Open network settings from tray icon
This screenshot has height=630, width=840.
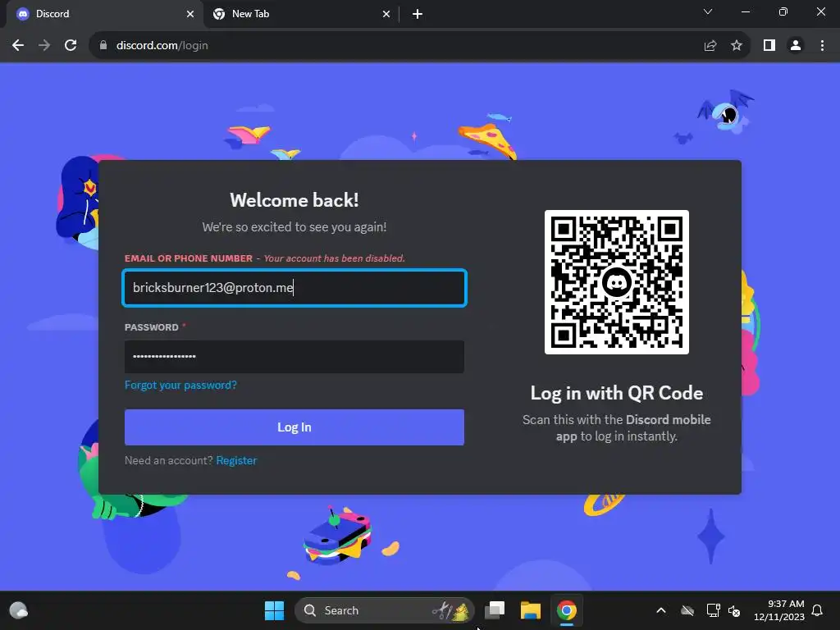713,610
